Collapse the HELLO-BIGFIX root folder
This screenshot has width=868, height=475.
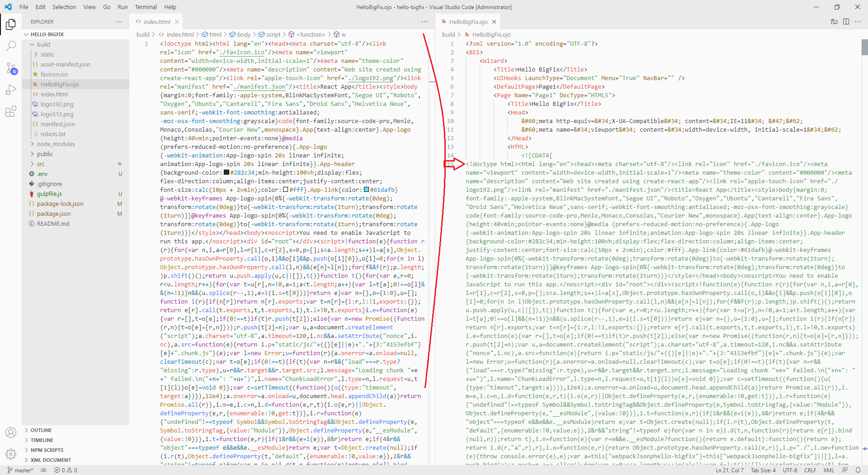point(75,34)
